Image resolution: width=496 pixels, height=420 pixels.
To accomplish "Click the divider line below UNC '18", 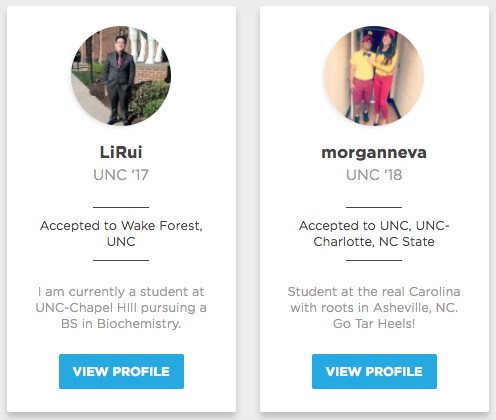I will coord(374,207).
